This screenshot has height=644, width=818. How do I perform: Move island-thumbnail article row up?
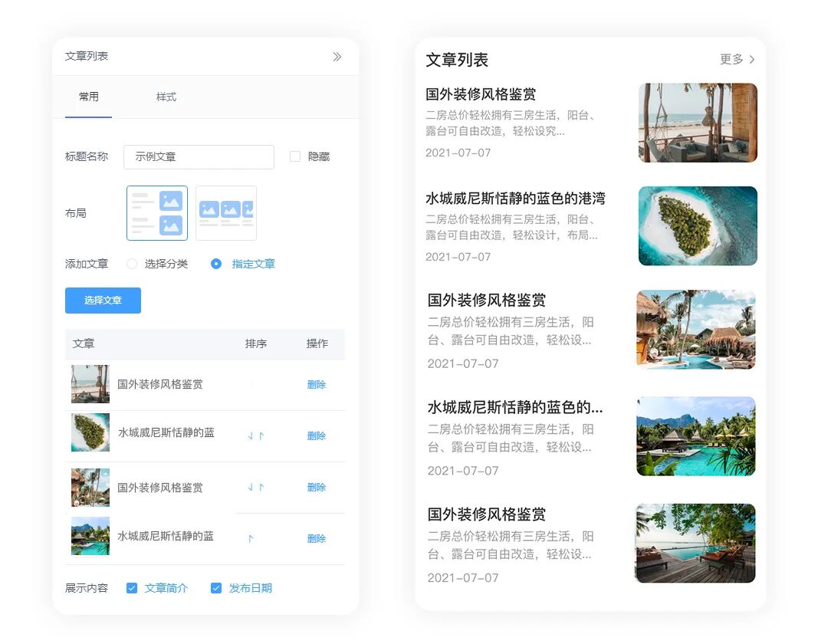pos(261,435)
